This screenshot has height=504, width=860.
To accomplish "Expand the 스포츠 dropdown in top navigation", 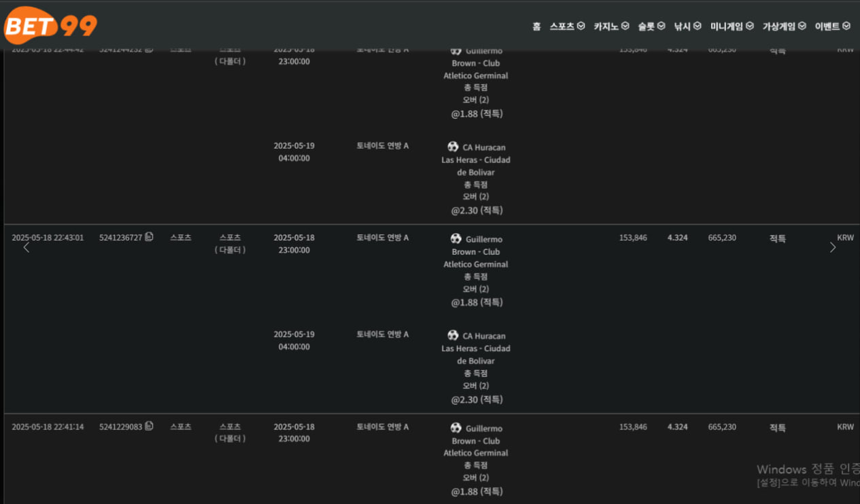I will (567, 26).
